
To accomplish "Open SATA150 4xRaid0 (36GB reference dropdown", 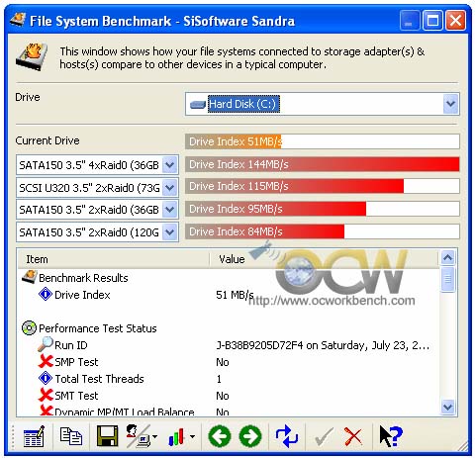I will pyautogui.click(x=170, y=164).
